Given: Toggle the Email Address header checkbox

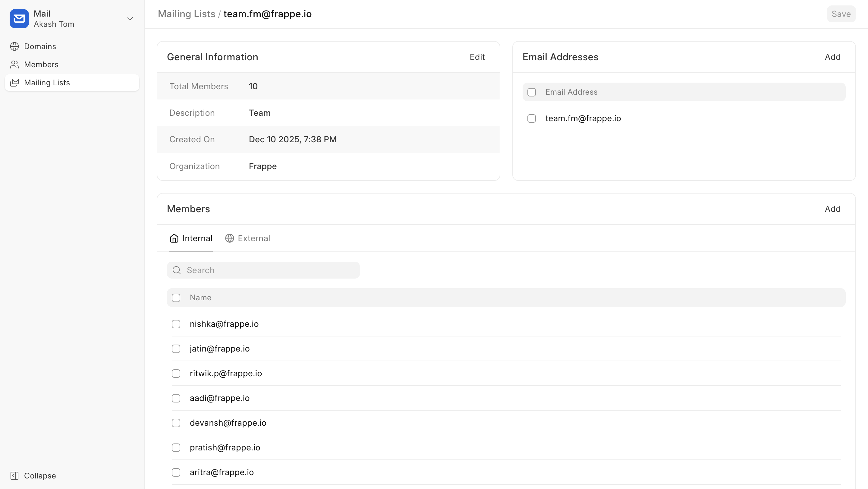Looking at the screenshot, I should (x=531, y=92).
